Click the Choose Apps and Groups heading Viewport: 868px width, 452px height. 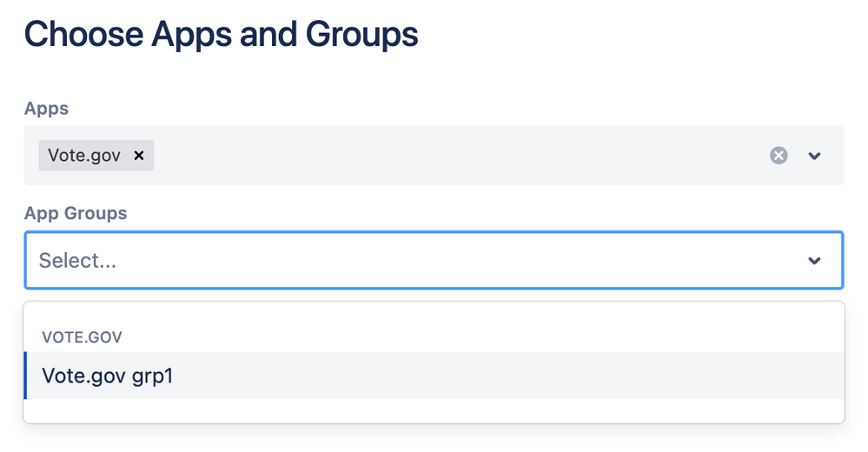(x=221, y=35)
